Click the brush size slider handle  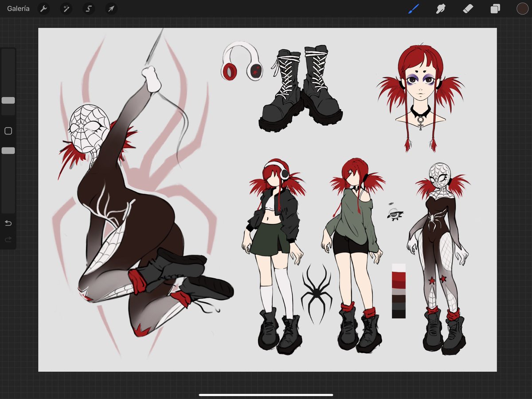(8, 100)
